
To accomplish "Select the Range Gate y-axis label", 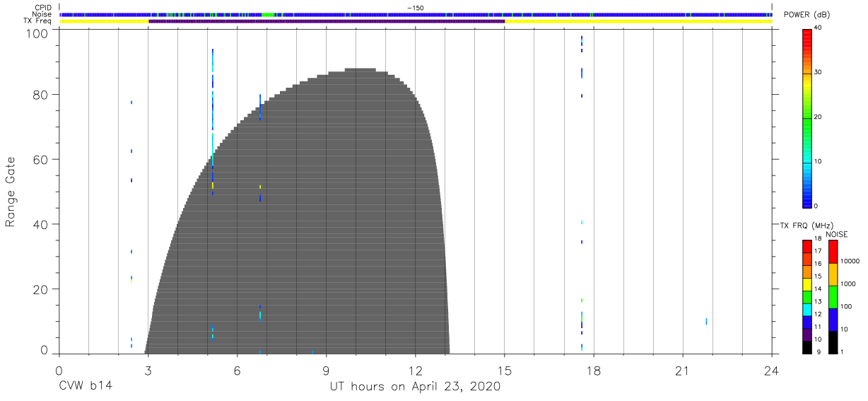I will tap(11, 192).
